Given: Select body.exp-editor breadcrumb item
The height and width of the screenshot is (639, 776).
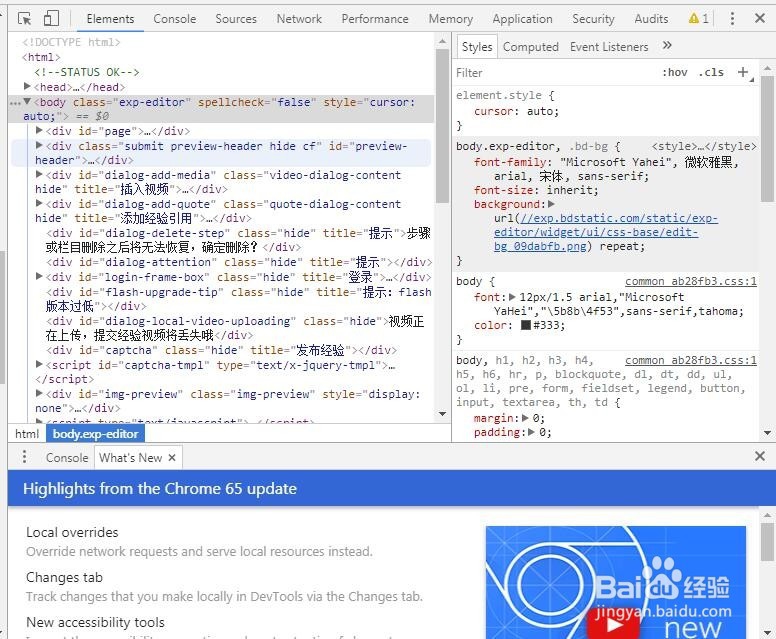Looking at the screenshot, I should [96, 434].
